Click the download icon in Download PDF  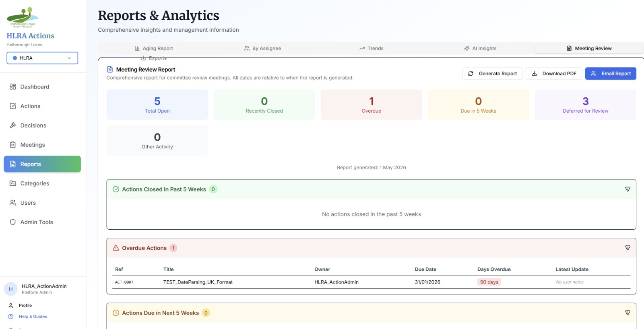click(534, 74)
